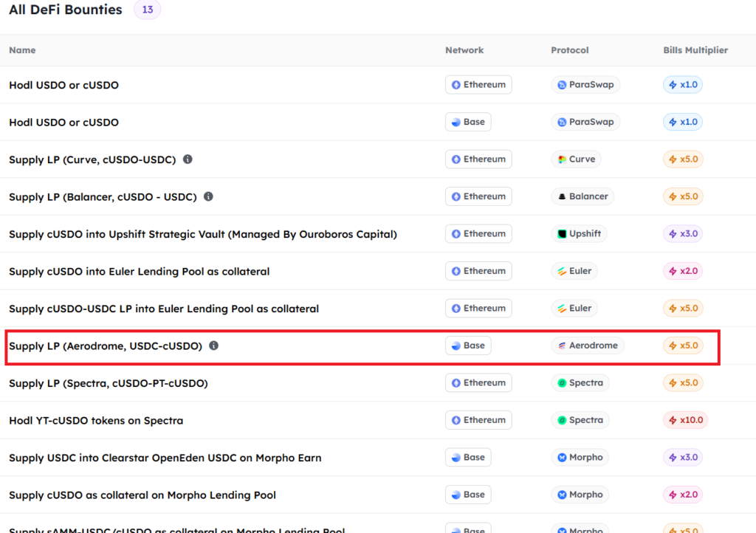Click x5.0 multiplier in Supply LP (Spectra) row

(x=683, y=382)
